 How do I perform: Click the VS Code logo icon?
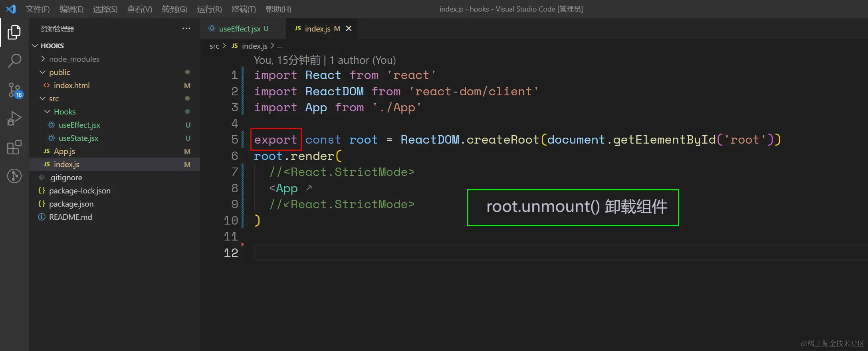[x=11, y=9]
